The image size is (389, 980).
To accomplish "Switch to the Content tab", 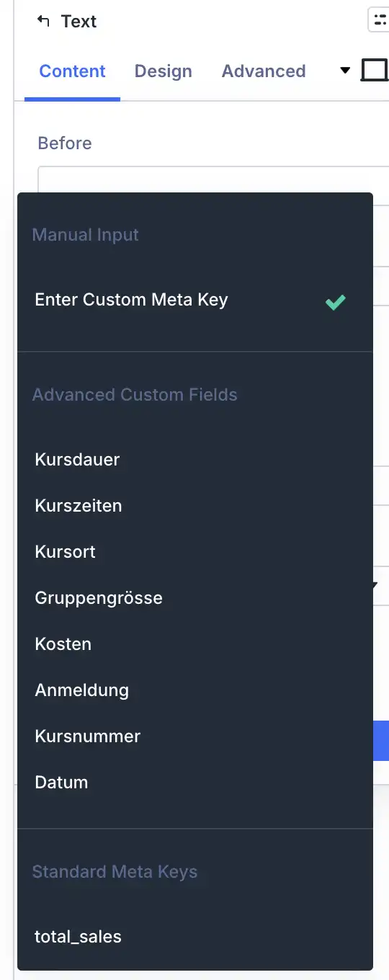I will pyautogui.click(x=72, y=71).
